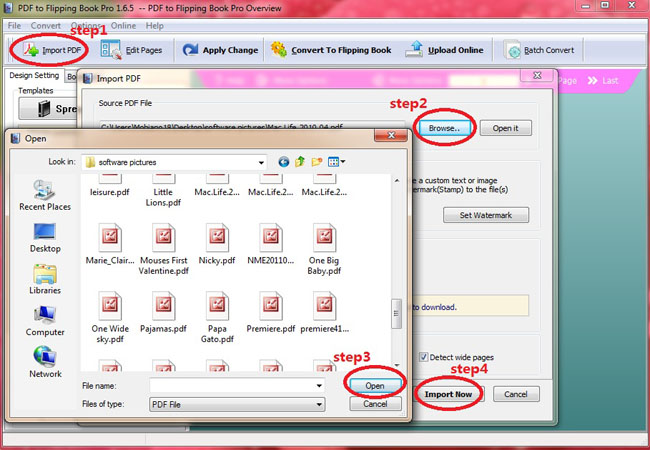Select Computer in places sidebar
650x450 pixels.
45,321
